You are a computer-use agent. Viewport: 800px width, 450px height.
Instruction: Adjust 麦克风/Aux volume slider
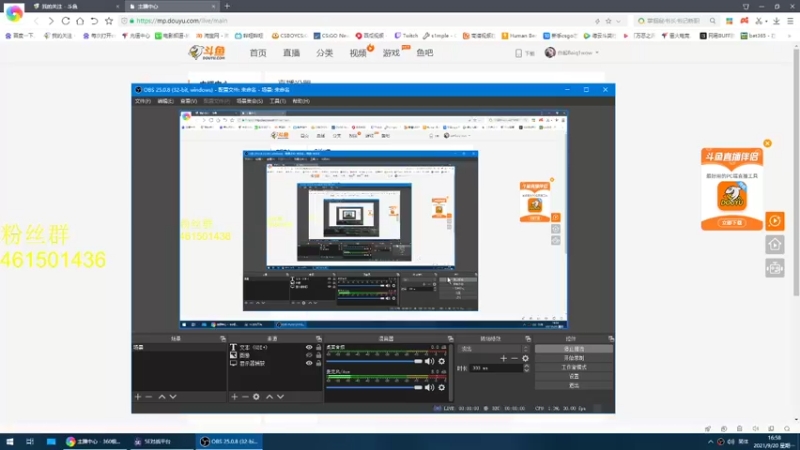click(374, 387)
